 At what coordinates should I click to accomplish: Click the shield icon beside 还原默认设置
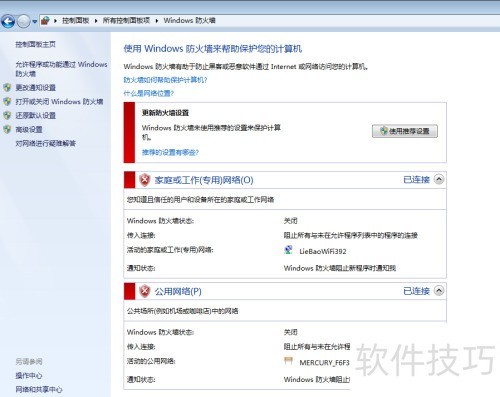pos(7,115)
